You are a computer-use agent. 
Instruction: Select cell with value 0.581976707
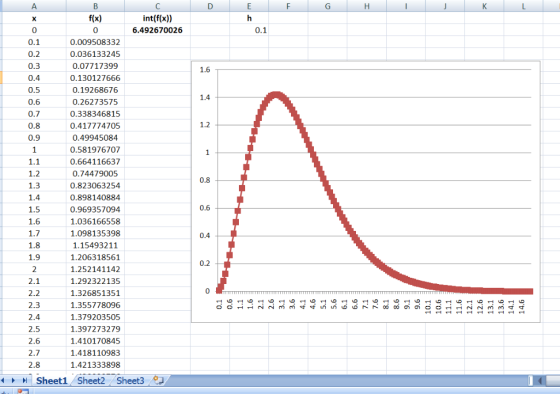pos(95,150)
